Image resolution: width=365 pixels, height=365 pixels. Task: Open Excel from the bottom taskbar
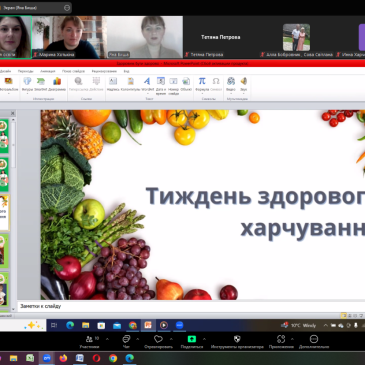30,358
